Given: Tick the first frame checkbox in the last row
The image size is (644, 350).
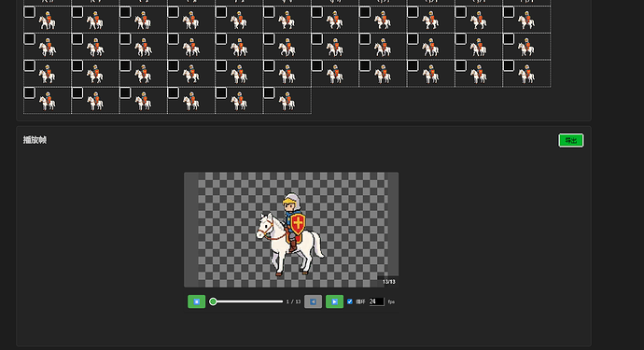Looking at the screenshot, I should pos(29,92).
